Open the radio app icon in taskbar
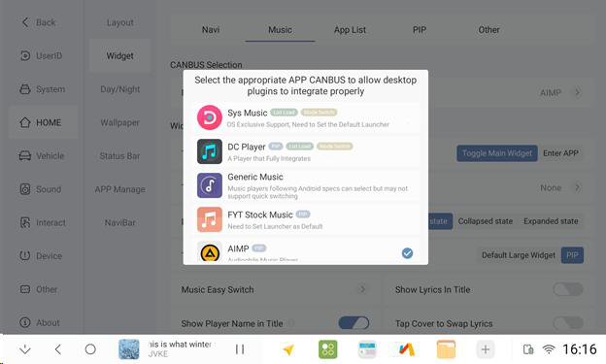This screenshot has width=606, height=364. [x=367, y=349]
